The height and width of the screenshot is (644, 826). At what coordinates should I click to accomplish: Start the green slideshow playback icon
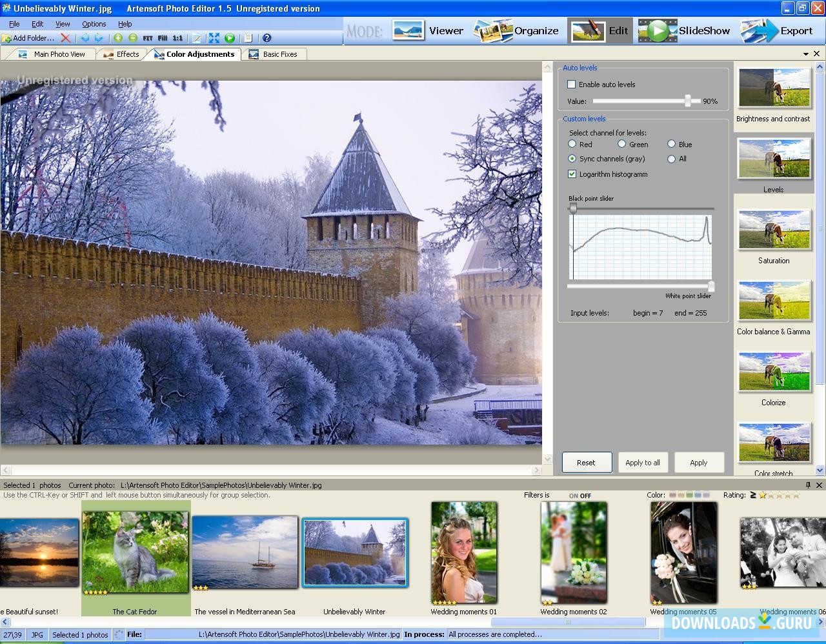[230, 38]
